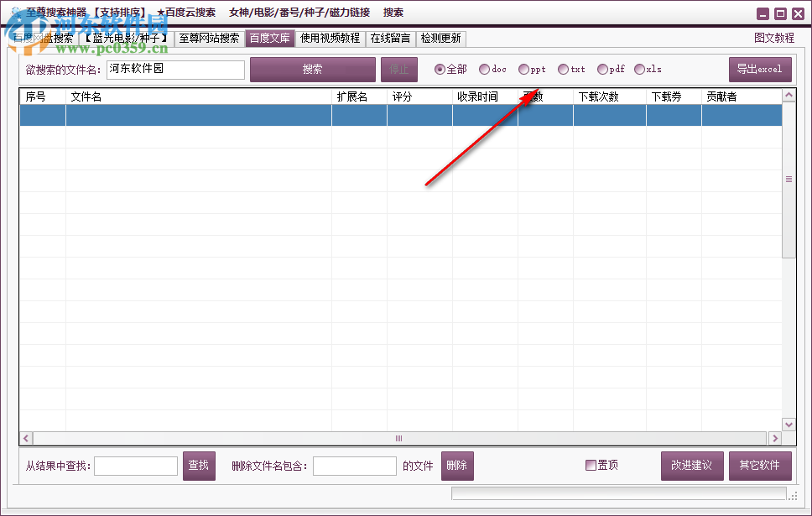Sort by the 扩展名 column header
The height and width of the screenshot is (516, 812).
point(359,96)
